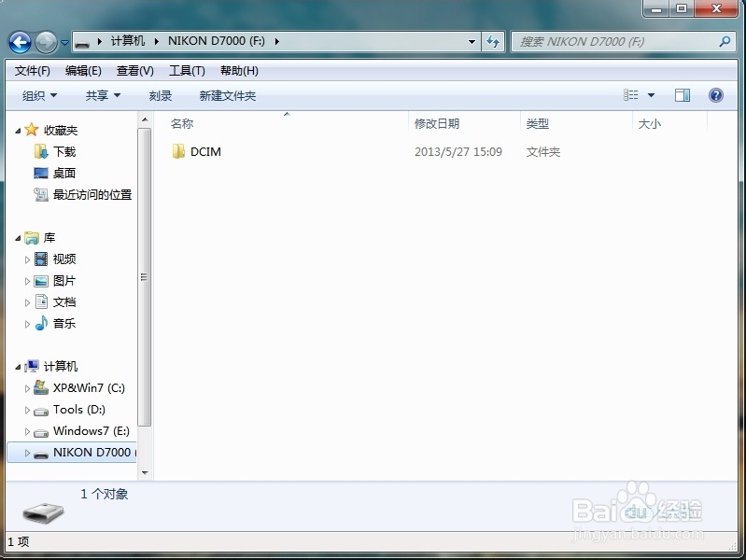
Task: Open 最近访问的位置
Action: (x=92, y=194)
